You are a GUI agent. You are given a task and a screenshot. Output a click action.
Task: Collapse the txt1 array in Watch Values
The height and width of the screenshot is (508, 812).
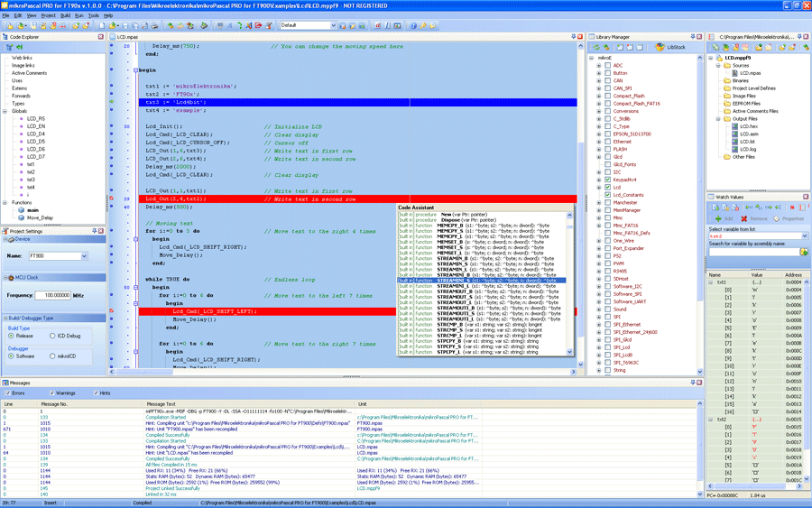point(711,282)
